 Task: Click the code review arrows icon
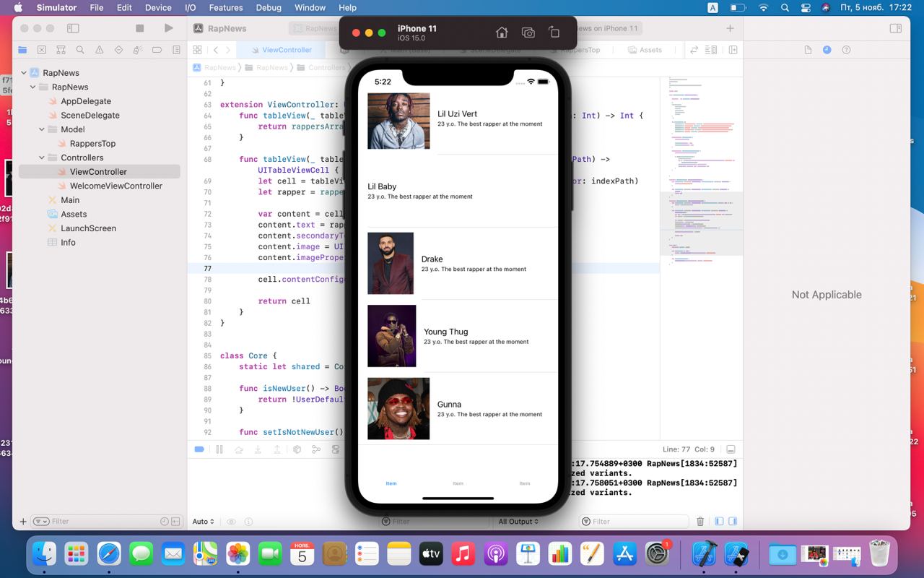694,50
